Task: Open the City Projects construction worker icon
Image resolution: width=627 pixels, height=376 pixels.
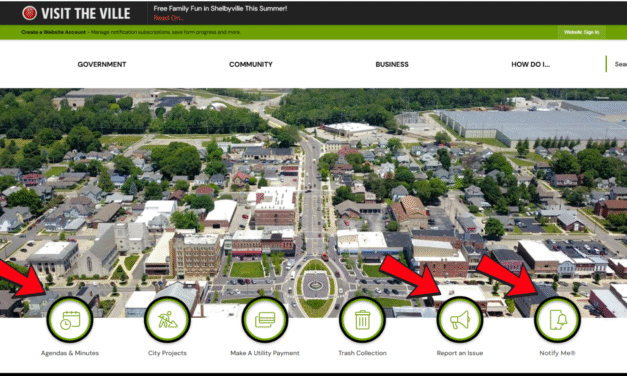Action: 167,320
